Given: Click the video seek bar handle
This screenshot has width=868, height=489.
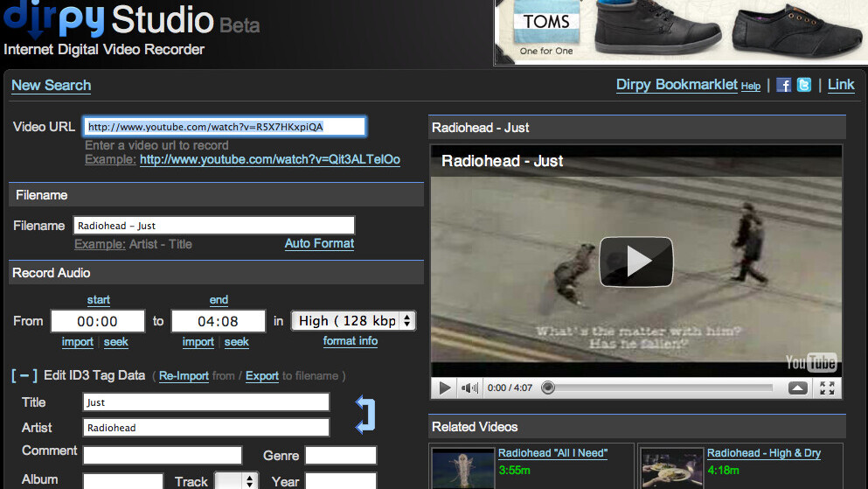Looking at the screenshot, I should click(x=547, y=388).
